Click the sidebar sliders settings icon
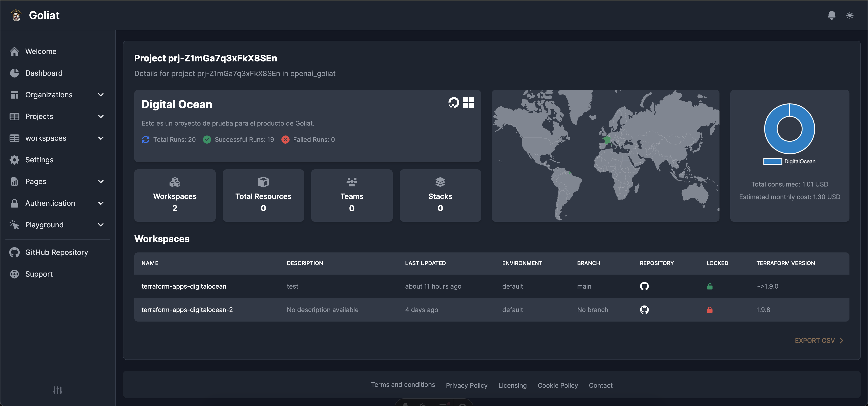 [x=58, y=390]
